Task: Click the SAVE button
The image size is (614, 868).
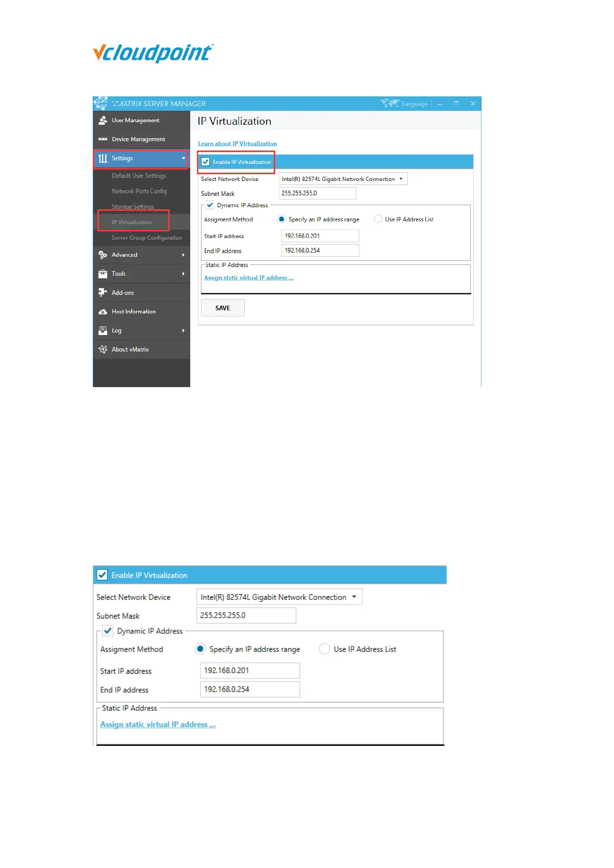Action: pyautogui.click(x=223, y=308)
